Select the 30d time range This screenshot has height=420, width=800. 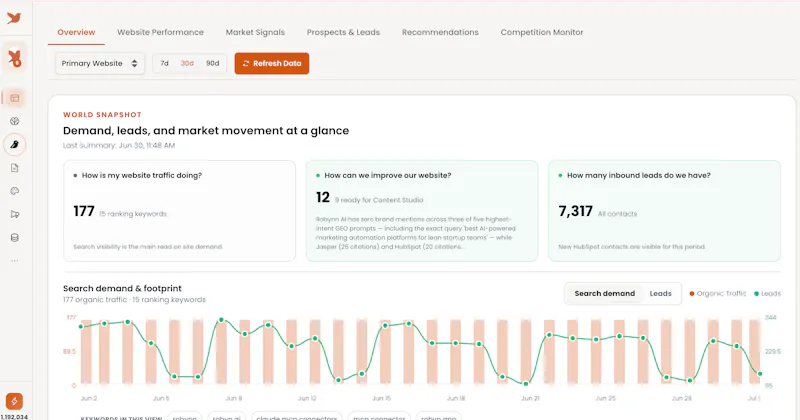click(187, 63)
